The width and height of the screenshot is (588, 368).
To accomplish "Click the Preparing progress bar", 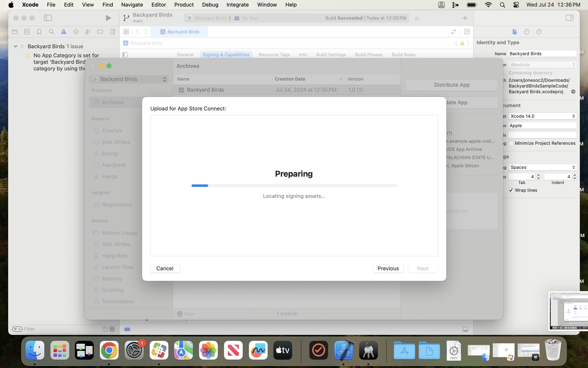I will (x=294, y=186).
